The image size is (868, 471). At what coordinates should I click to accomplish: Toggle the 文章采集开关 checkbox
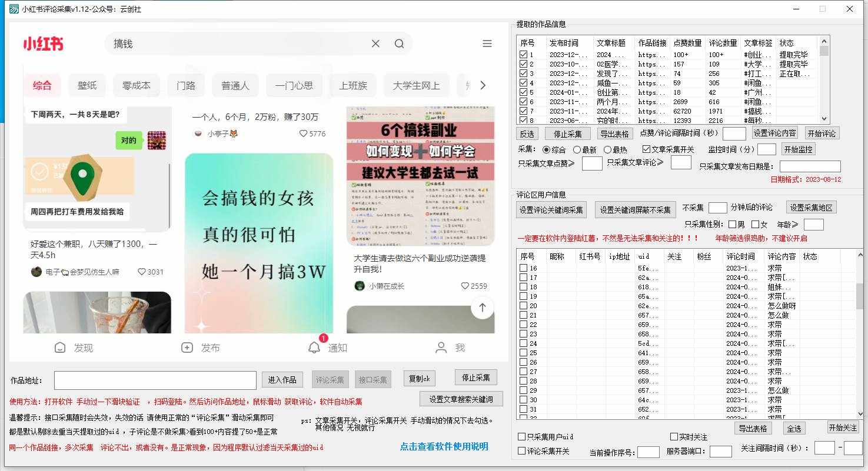(646, 150)
